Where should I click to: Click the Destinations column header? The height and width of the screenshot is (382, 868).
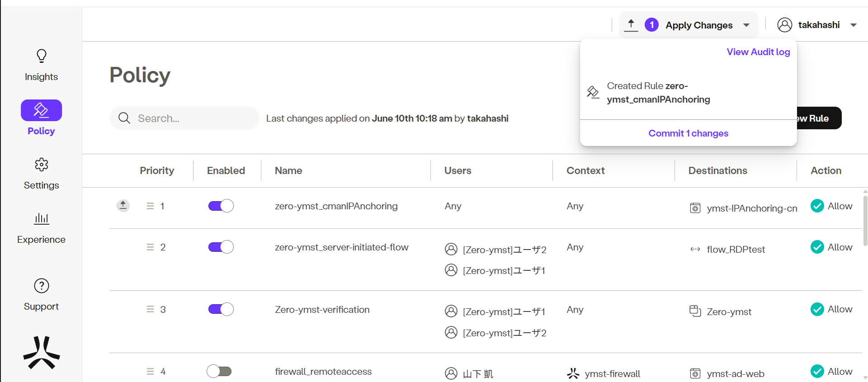pos(717,170)
